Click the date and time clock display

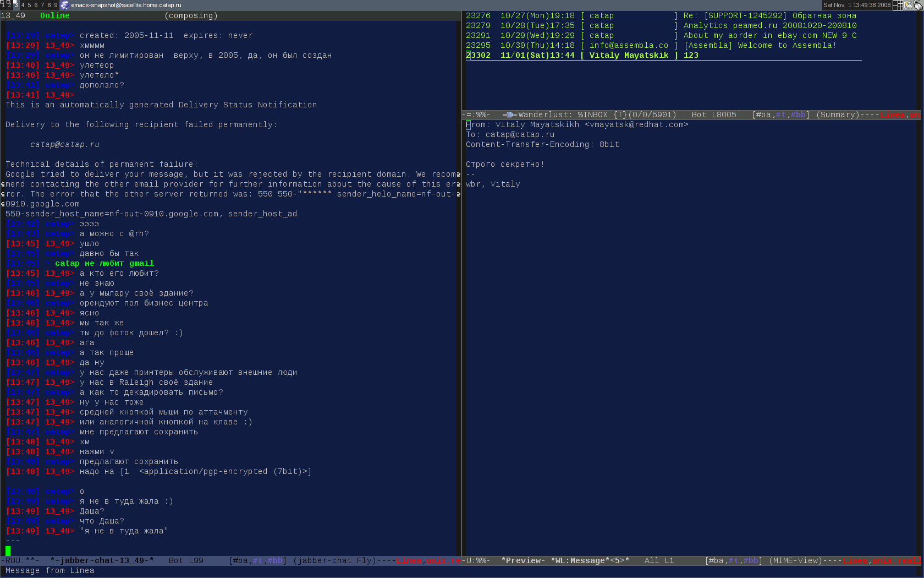(856, 5)
